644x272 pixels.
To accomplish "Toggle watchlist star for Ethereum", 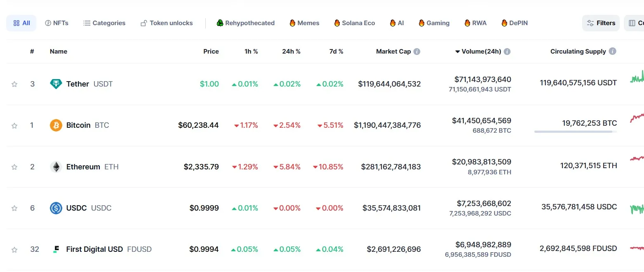I will click(14, 167).
